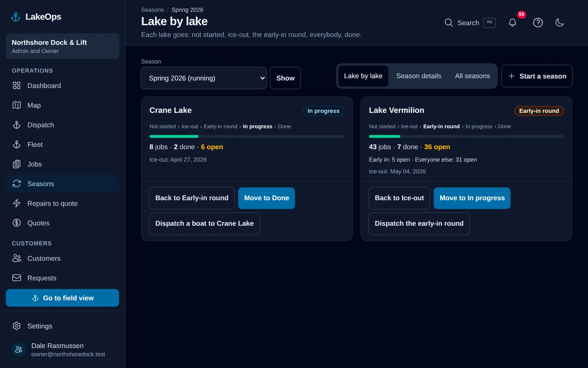
Task: Click the Fleet anchor icon
Action: [17, 145]
